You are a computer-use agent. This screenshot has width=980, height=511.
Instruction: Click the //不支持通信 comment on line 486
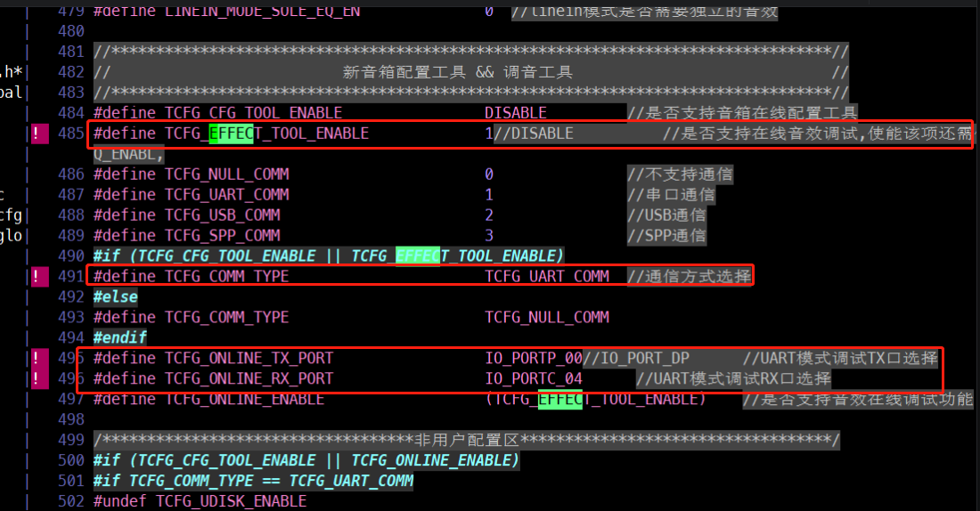click(680, 174)
